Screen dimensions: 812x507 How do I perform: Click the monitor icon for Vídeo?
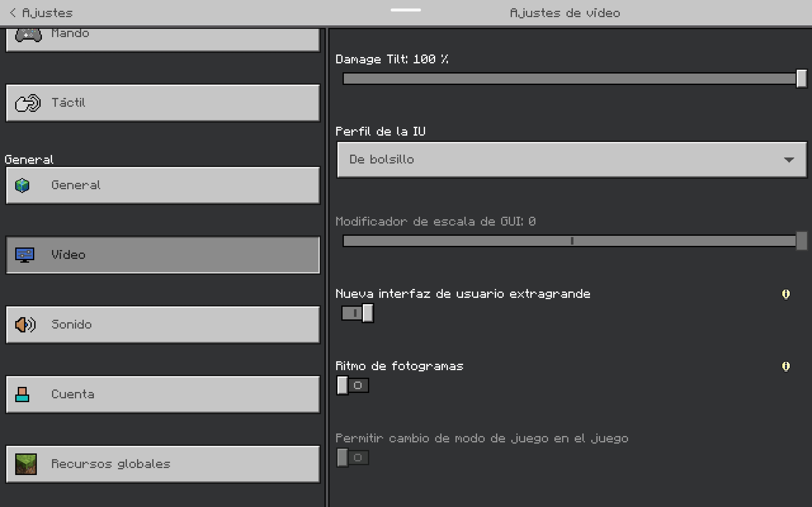tap(24, 255)
